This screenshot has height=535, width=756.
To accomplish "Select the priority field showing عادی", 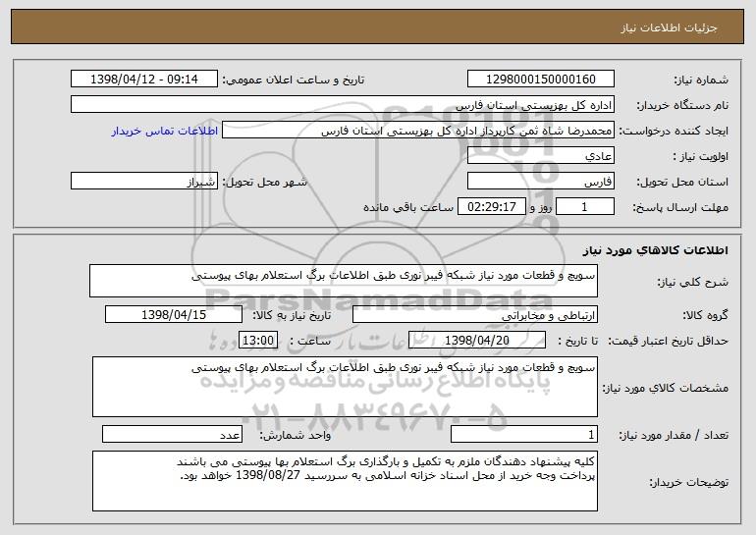I will pos(540,156).
